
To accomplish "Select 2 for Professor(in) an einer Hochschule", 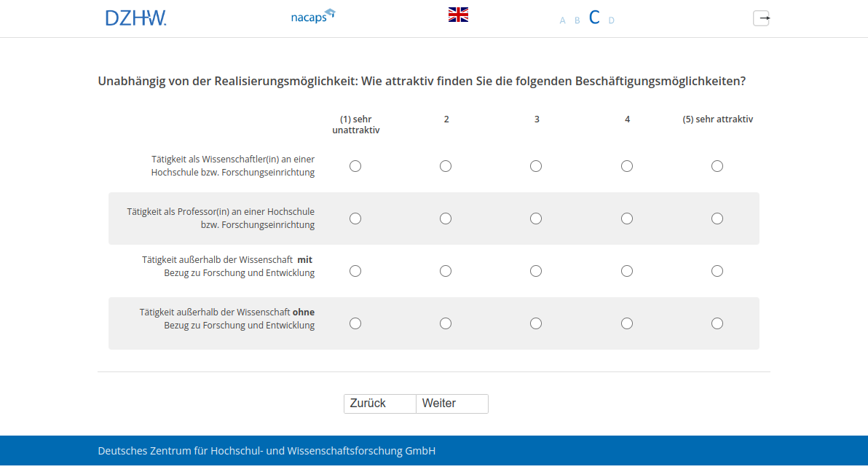I will pos(446,219).
